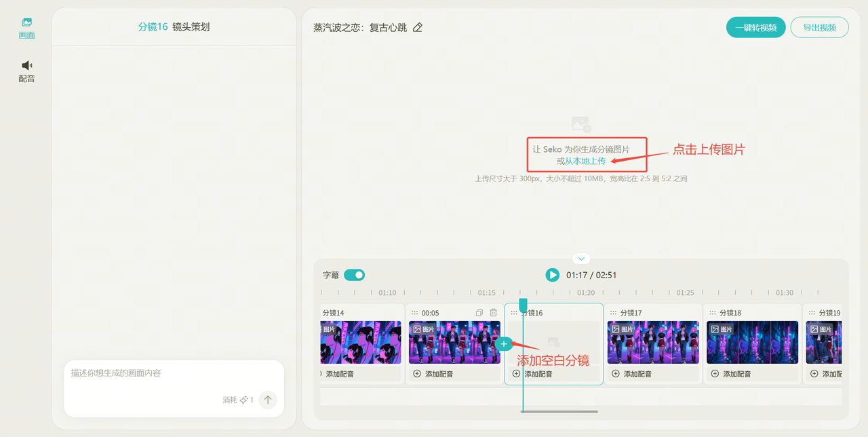This screenshot has width=868, height=437.
Task: Click the send arrow in the prompt box
Action: point(268,400)
